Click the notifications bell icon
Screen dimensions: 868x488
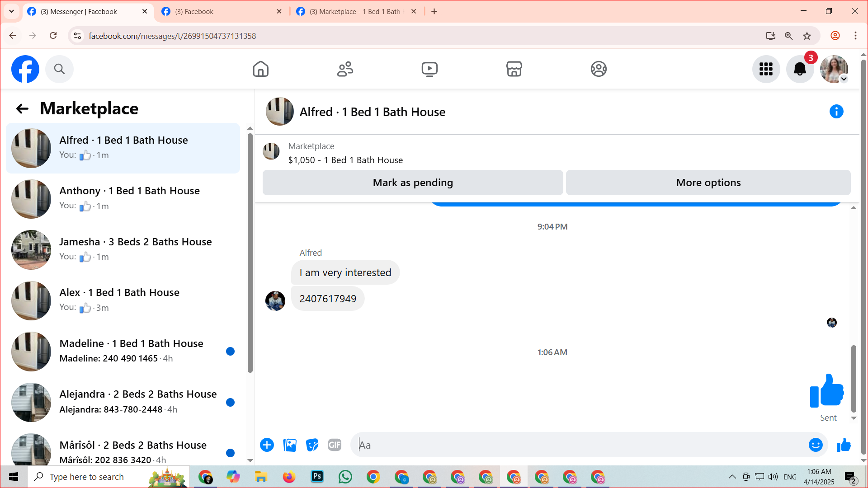[x=800, y=69]
